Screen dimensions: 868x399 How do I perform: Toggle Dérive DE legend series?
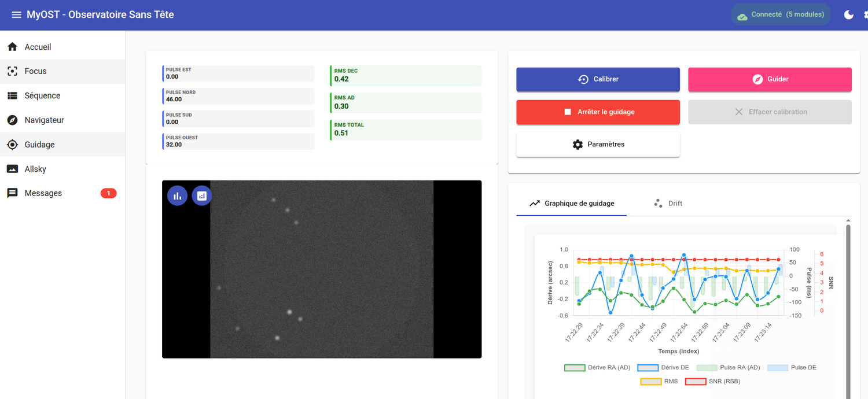tap(663, 367)
